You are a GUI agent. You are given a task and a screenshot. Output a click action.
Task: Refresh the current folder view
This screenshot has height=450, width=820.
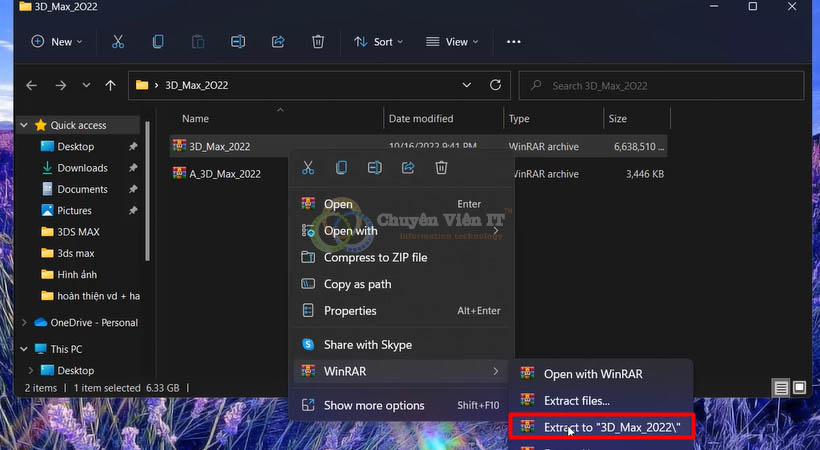pos(495,86)
